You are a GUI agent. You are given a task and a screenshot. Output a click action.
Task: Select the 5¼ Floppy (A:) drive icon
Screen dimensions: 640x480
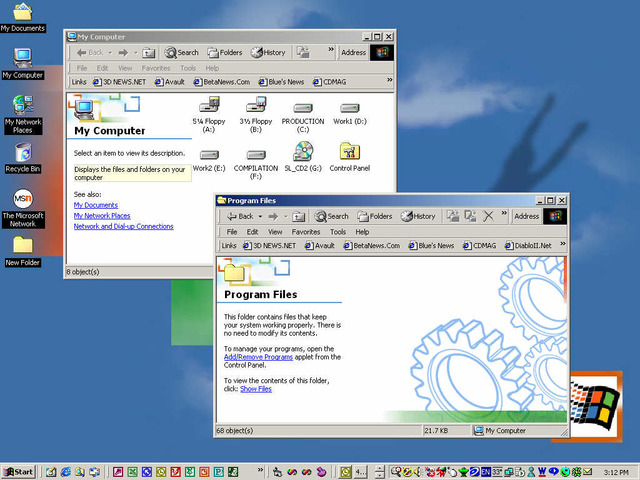click(x=209, y=104)
